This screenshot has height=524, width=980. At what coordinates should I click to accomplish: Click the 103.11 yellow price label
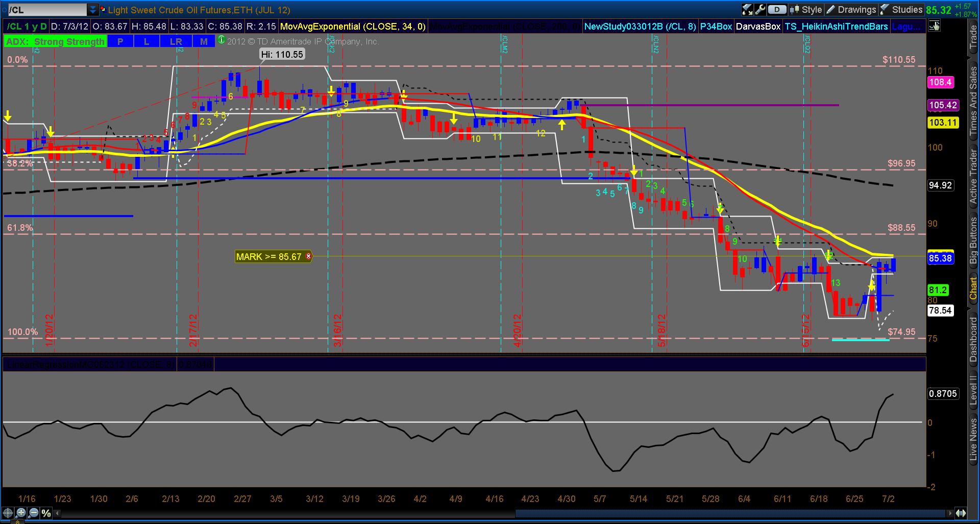943,123
